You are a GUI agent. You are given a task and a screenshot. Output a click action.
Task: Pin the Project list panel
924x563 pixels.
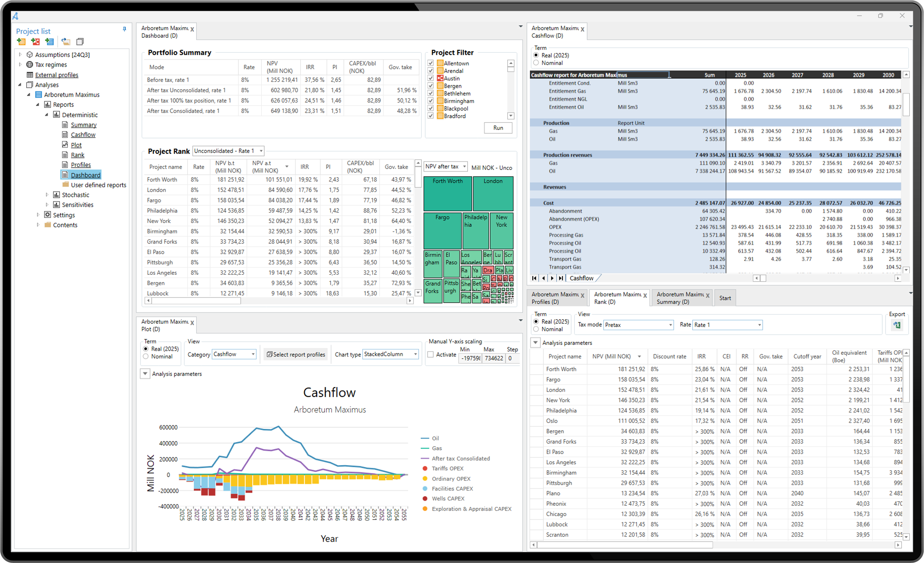[124, 29]
